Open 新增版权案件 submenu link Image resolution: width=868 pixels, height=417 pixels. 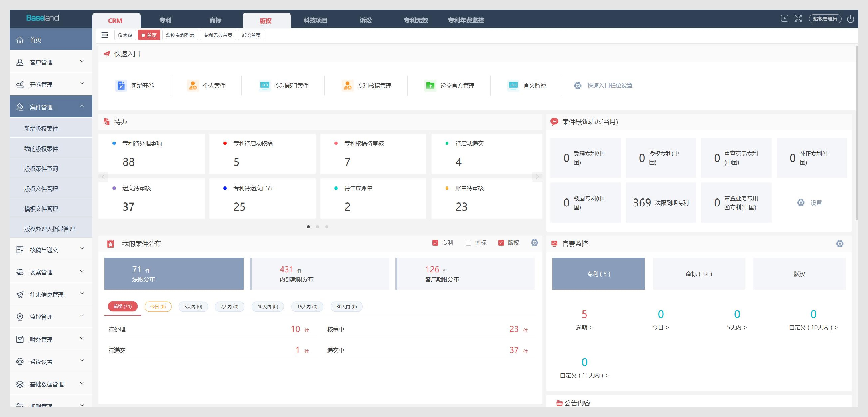(41, 129)
